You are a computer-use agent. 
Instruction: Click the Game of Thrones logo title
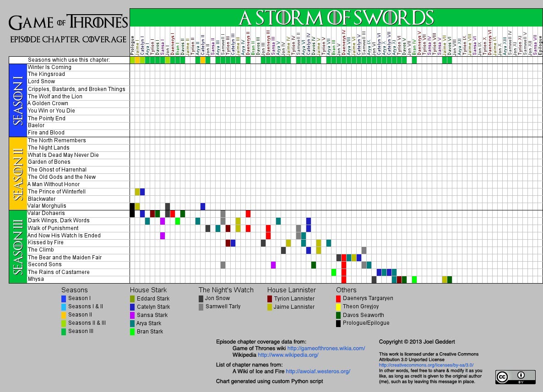click(x=68, y=22)
